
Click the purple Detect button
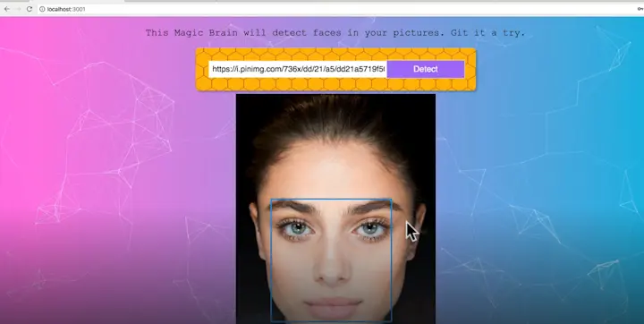click(x=426, y=69)
